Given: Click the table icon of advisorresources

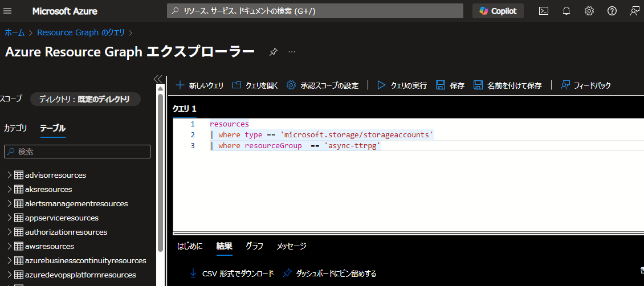Looking at the screenshot, I should pos(18,175).
